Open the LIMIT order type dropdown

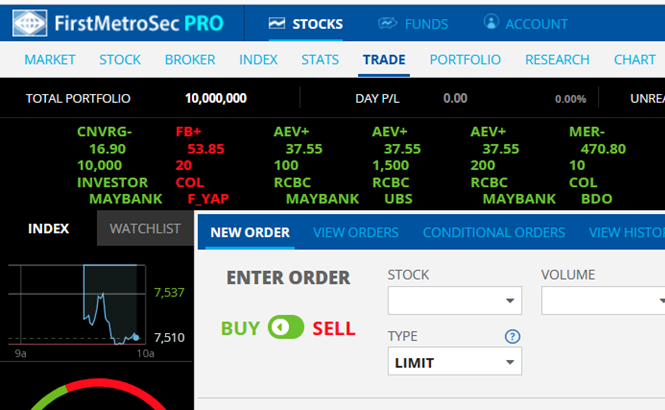click(455, 362)
